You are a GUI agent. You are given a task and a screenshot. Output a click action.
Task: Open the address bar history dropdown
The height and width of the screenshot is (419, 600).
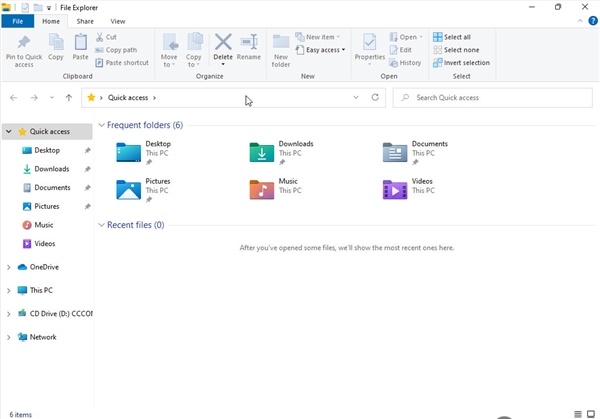coord(356,97)
